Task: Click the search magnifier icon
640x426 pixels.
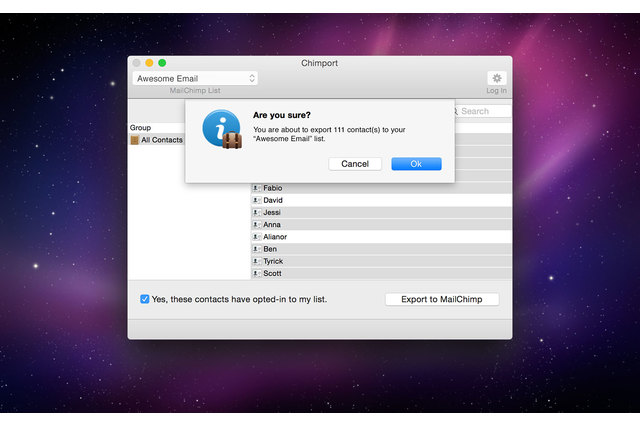Action: (x=456, y=111)
